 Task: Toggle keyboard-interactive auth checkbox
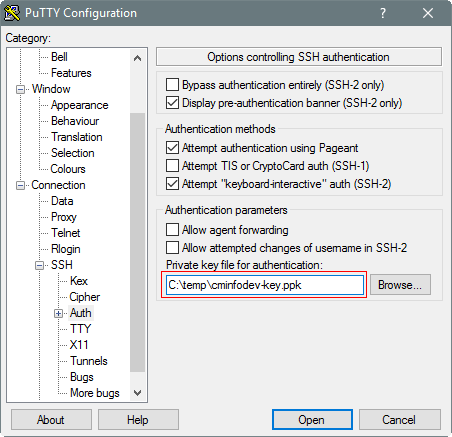172,184
